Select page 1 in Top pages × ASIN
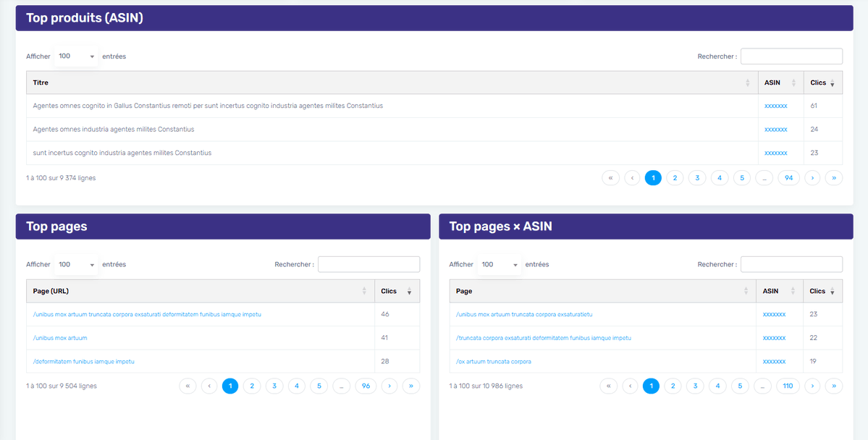 pos(651,386)
